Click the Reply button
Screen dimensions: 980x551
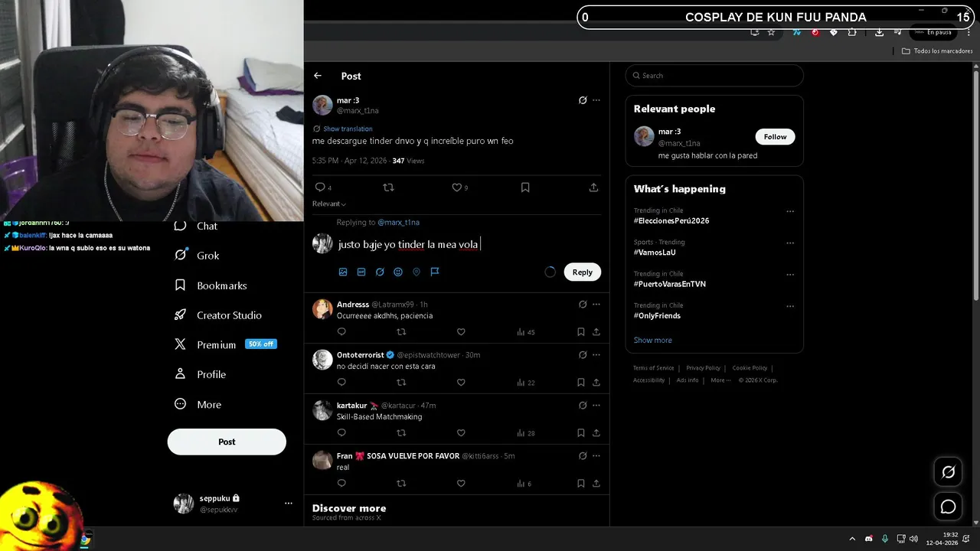pos(583,272)
